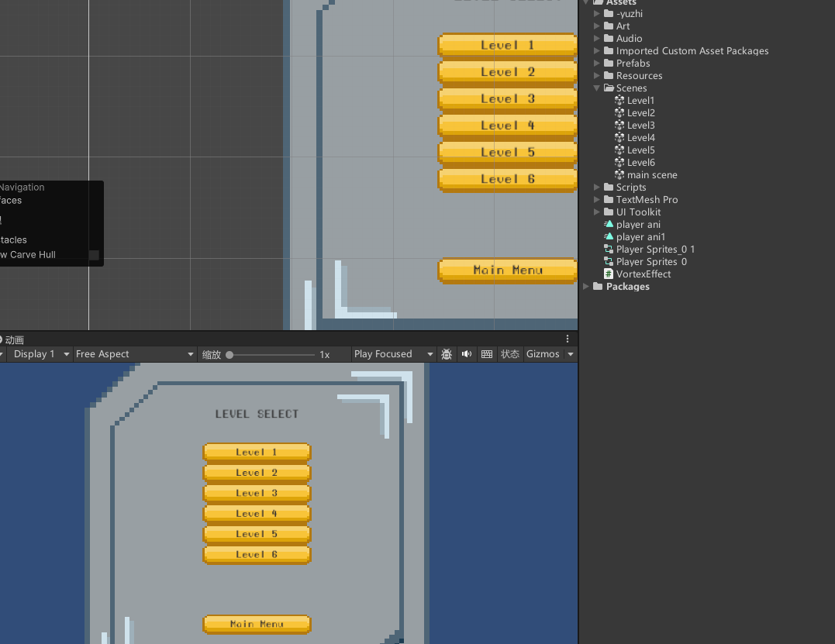The width and height of the screenshot is (835, 644).
Task: Select the player ani animation icon
Action: click(x=609, y=224)
